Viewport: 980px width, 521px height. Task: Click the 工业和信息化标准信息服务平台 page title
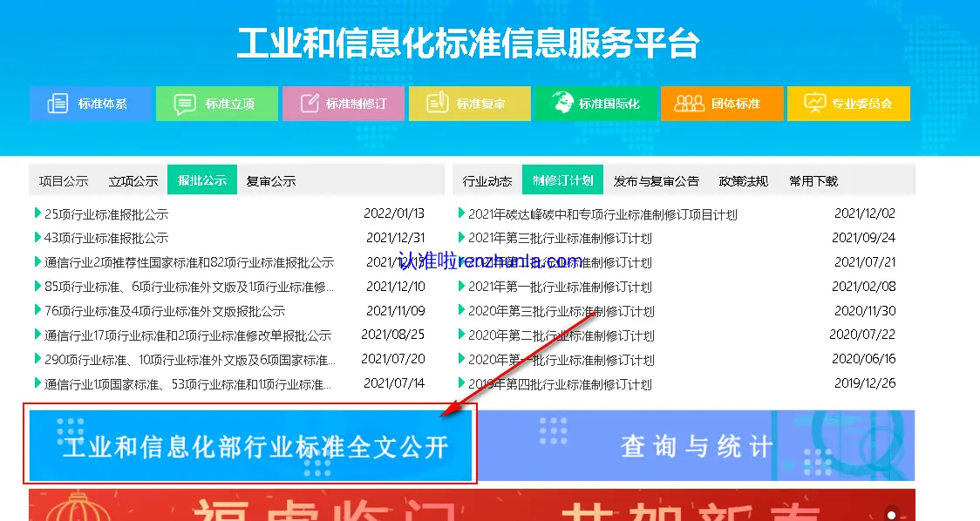pyautogui.click(x=468, y=43)
